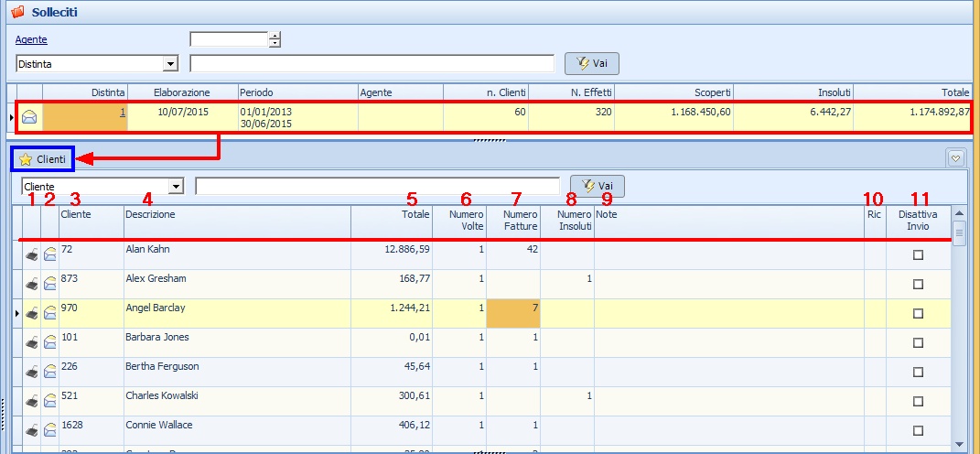Screen dimensions: 980x454
Task: Click the print icon for Angel Barclay
Action: click(x=32, y=314)
